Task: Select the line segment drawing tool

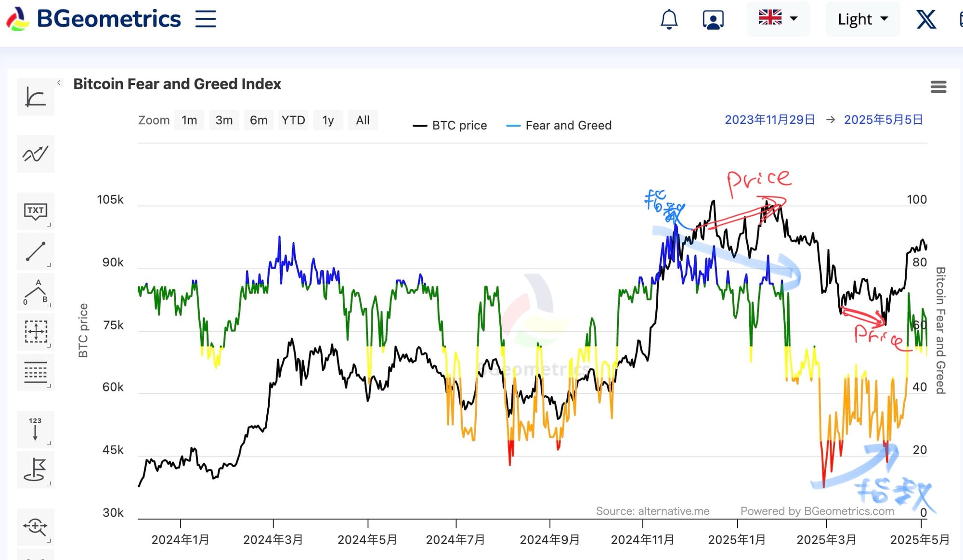Action: [x=36, y=251]
